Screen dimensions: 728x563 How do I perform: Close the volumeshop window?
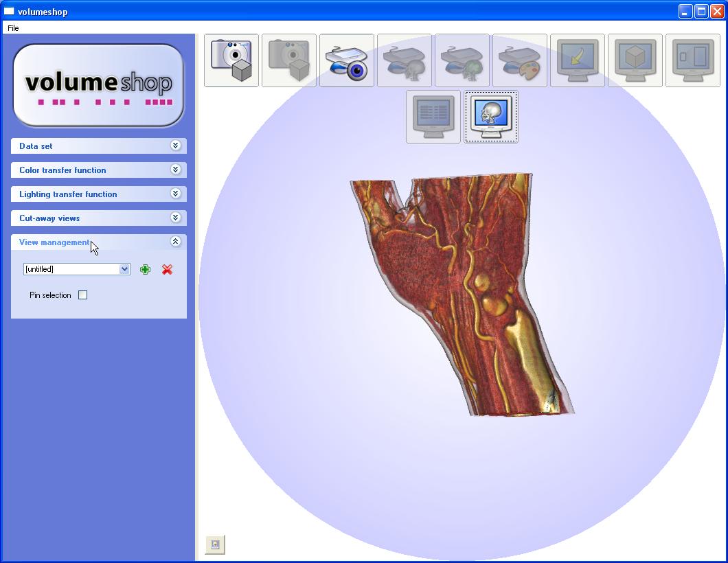(x=717, y=11)
